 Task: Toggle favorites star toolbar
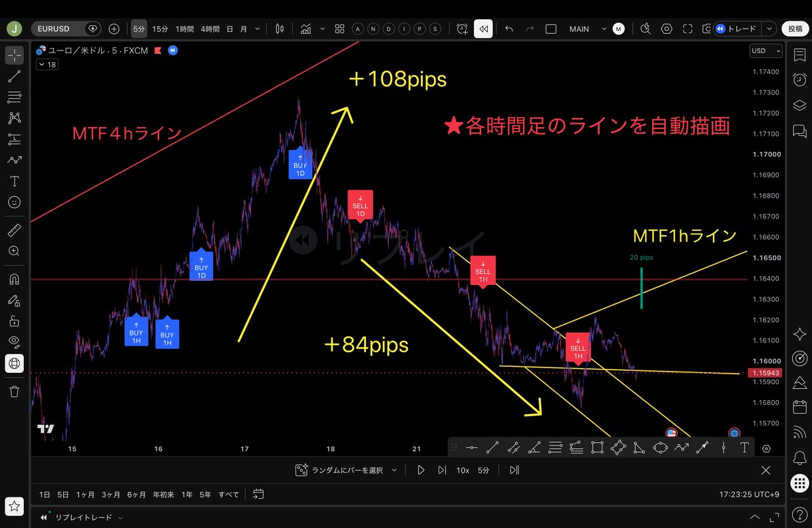pyautogui.click(x=14, y=507)
